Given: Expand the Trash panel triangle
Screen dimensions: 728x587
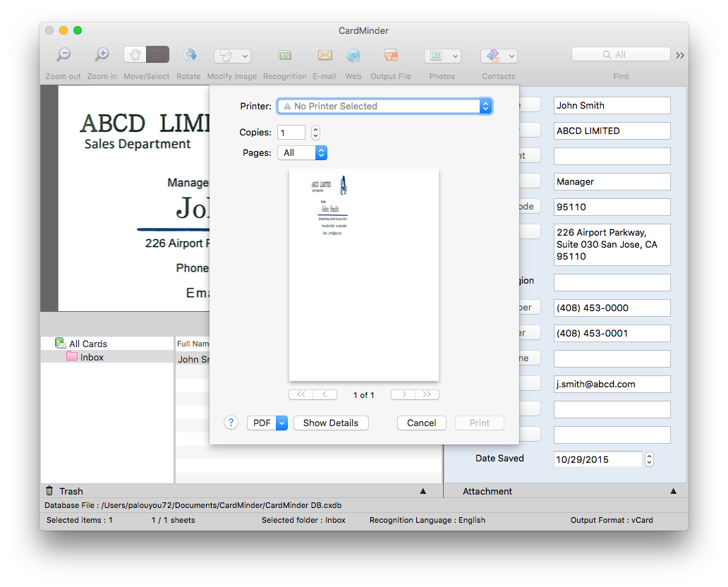Looking at the screenshot, I should 423,491.
